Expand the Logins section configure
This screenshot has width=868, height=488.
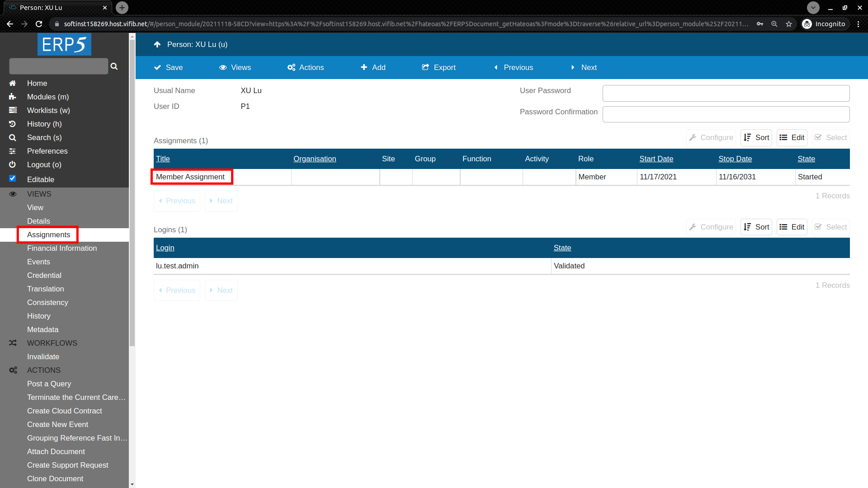point(711,226)
